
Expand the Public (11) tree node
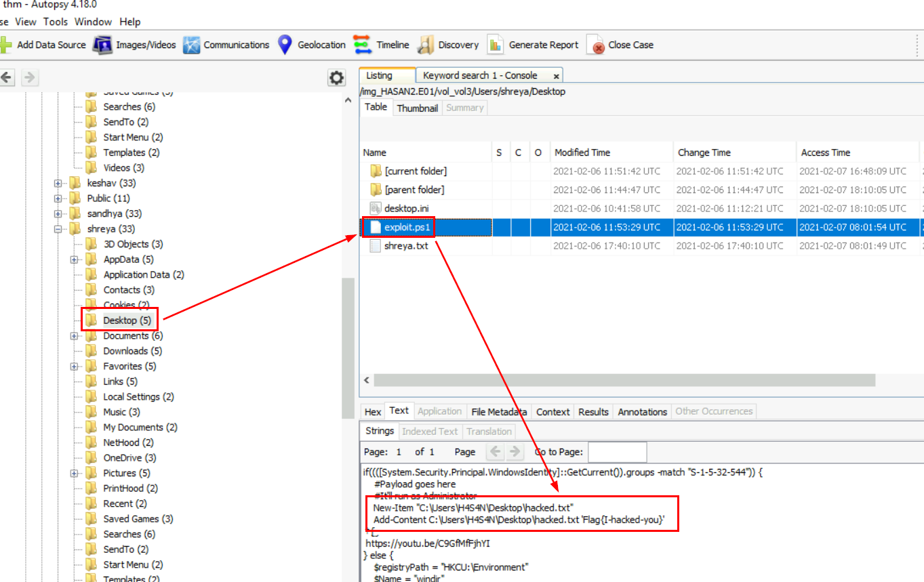(58, 198)
